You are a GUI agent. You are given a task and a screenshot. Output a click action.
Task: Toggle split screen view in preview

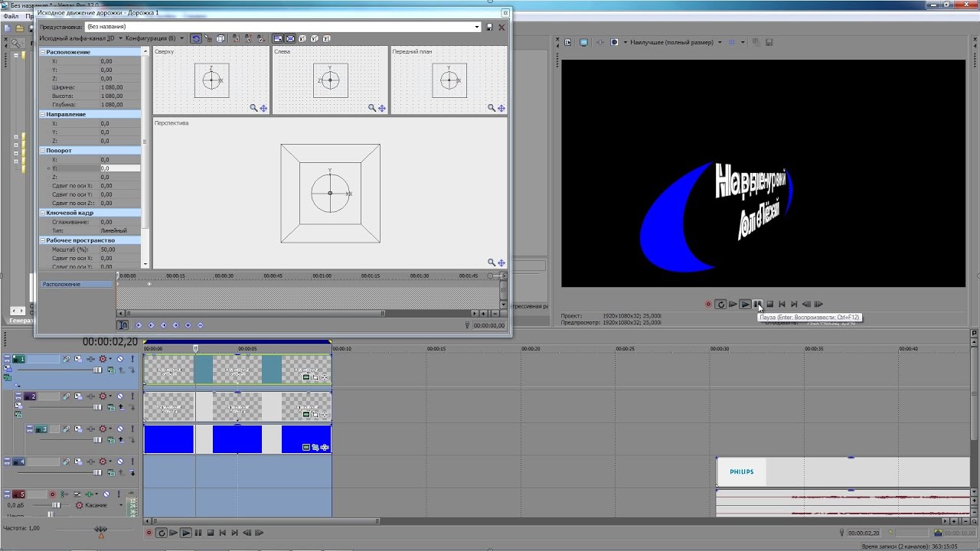(615, 42)
